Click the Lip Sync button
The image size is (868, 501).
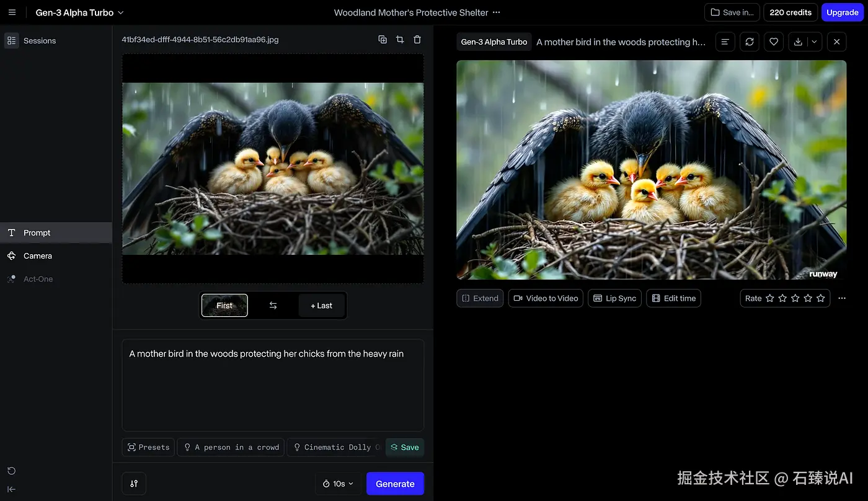click(615, 298)
